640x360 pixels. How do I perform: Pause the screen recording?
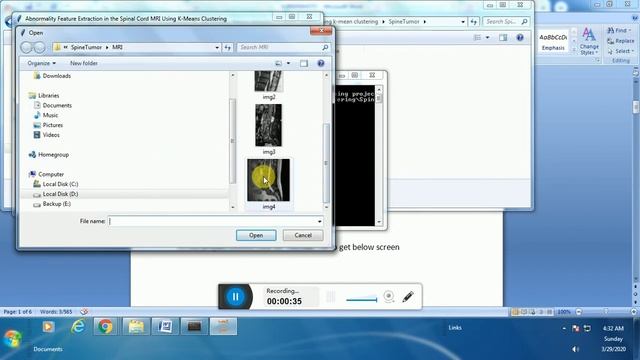235,297
